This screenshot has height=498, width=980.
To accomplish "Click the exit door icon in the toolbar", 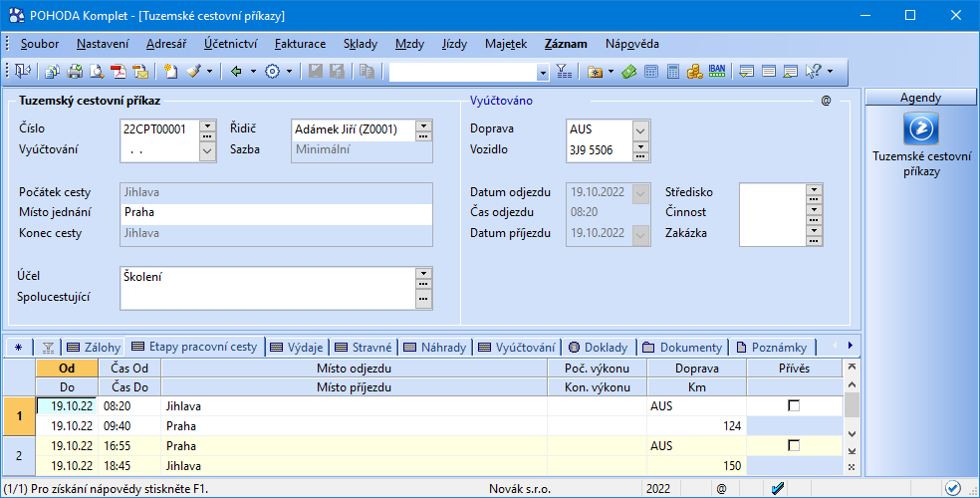I will [22, 72].
